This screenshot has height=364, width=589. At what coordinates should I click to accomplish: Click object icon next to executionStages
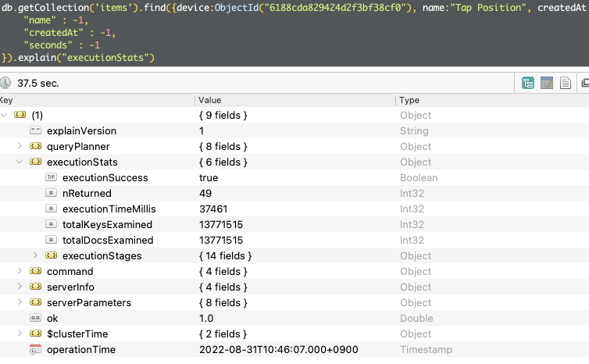pyautogui.click(x=51, y=255)
